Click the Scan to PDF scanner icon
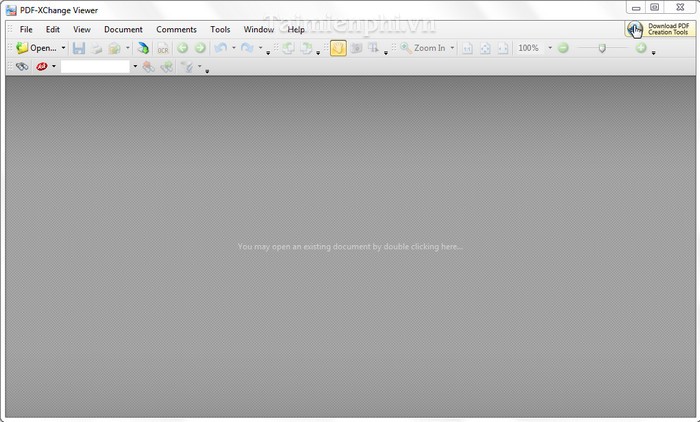 tap(143, 48)
